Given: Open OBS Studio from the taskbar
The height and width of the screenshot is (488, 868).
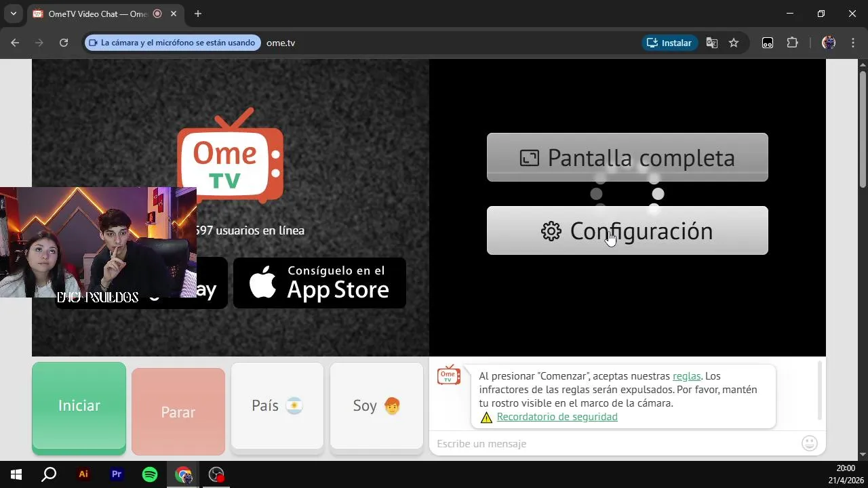Looking at the screenshot, I should (216, 474).
